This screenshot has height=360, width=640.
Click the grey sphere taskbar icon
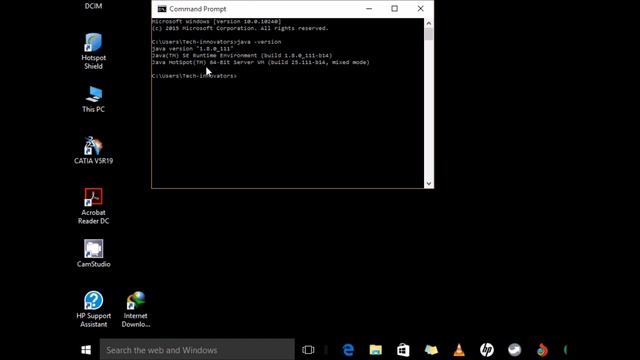(514, 350)
